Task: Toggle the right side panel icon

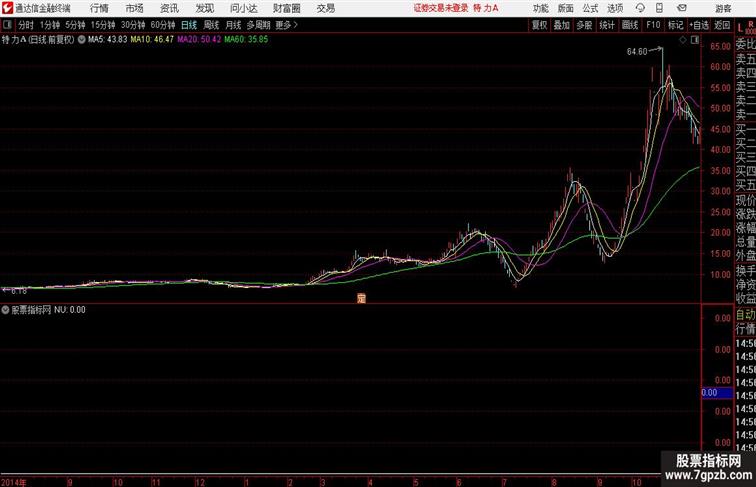Action: pyautogui.click(x=695, y=40)
